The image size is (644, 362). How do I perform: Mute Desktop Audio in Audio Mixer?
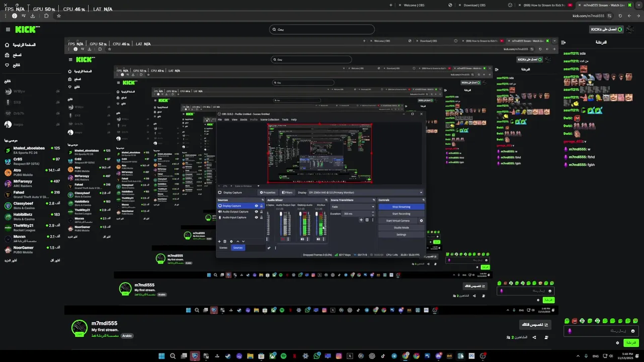pos(302,239)
